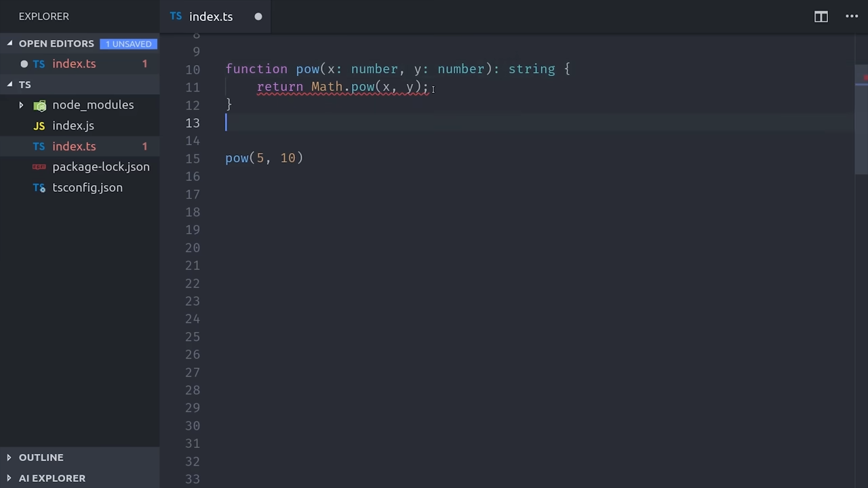Switch to the index.ts editor tab
This screenshot has height=488, width=868.
pyautogui.click(x=210, y=17)
